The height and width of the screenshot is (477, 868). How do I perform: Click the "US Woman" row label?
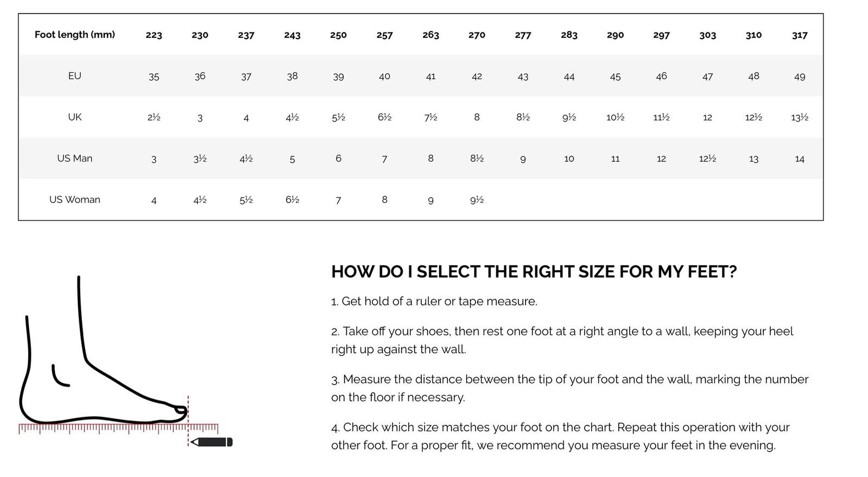[x=75, y=200]
